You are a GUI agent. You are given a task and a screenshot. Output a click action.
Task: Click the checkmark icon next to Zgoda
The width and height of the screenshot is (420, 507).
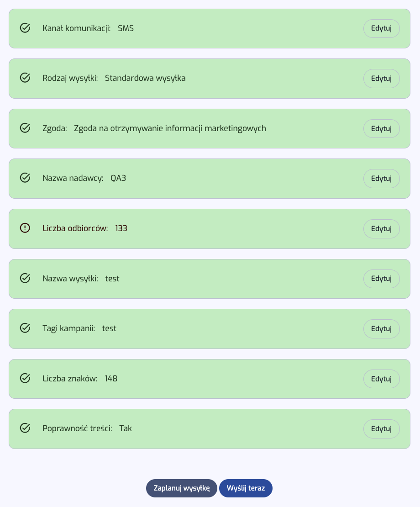[25, 128]
